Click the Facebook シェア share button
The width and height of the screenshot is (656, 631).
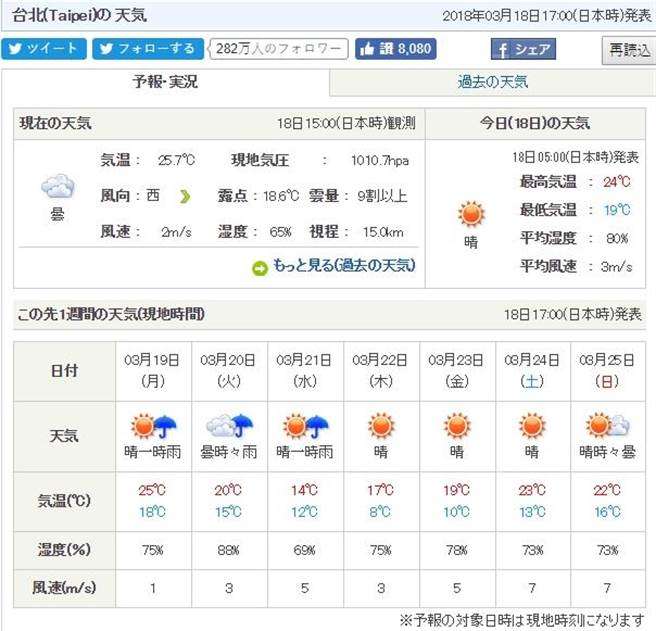[521, 50]
